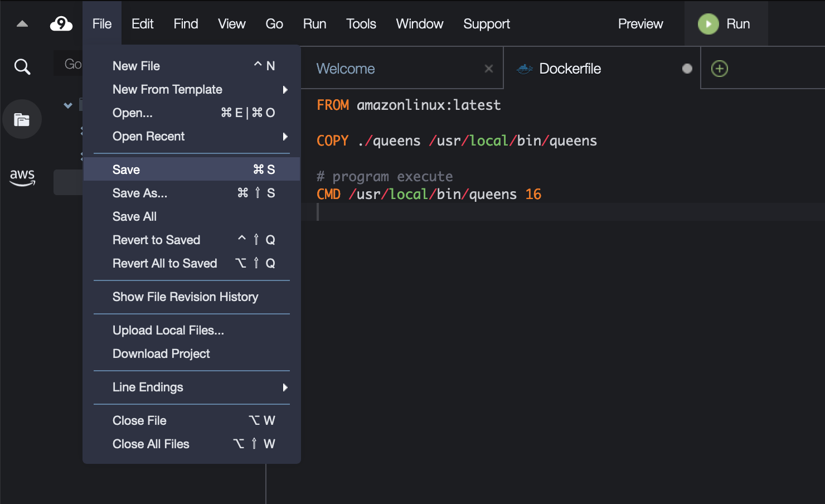Select New From Template entry
825x504 pixels.
pyautogui.click(x=192, y=90)
